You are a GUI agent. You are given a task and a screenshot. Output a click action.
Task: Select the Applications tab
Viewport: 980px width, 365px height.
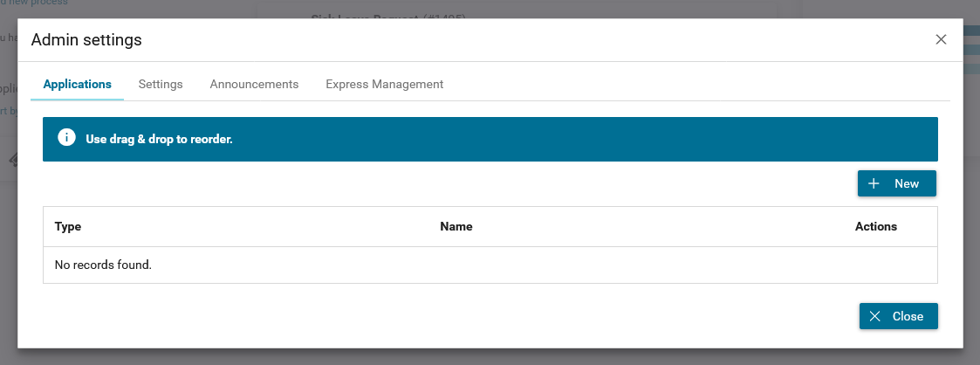pos(78,84)
